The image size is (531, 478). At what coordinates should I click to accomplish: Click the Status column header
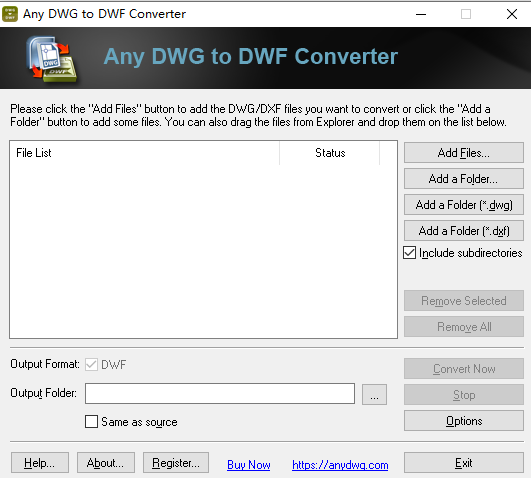330,153
